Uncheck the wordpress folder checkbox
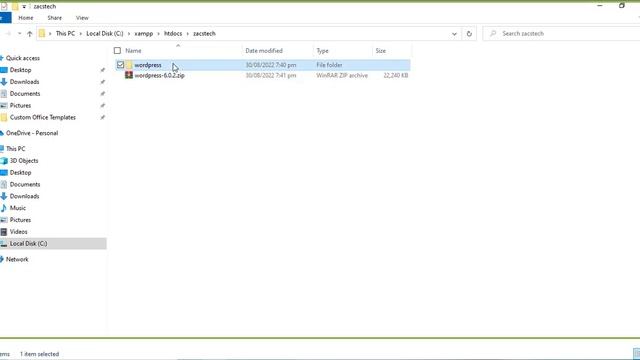Screen dimensions: 640x360 tap(120, 65)
